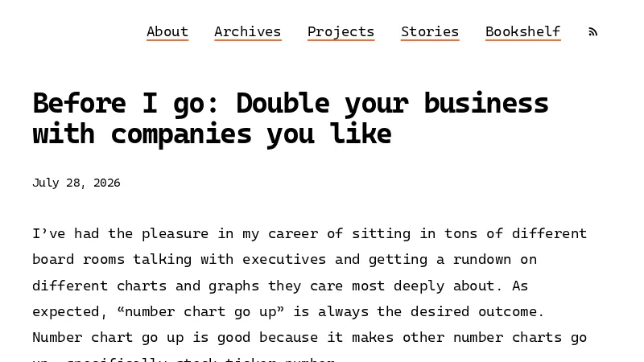
Task: Open the Stories section
Action: tap(430, 32)
